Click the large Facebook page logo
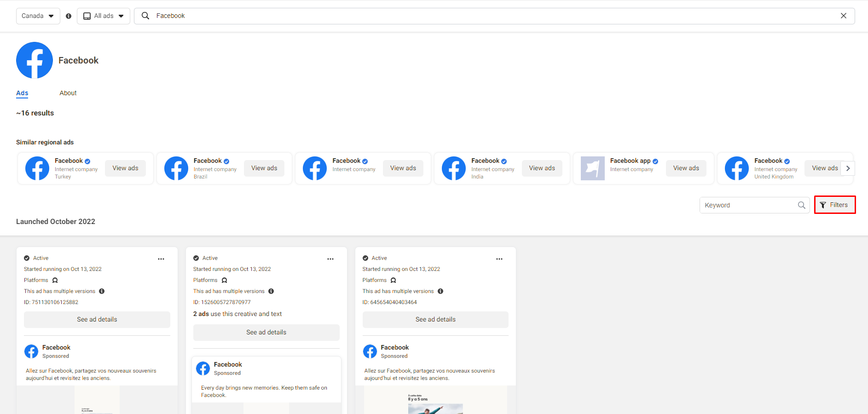This screenshot has width=868, height=414. point(35,60)
